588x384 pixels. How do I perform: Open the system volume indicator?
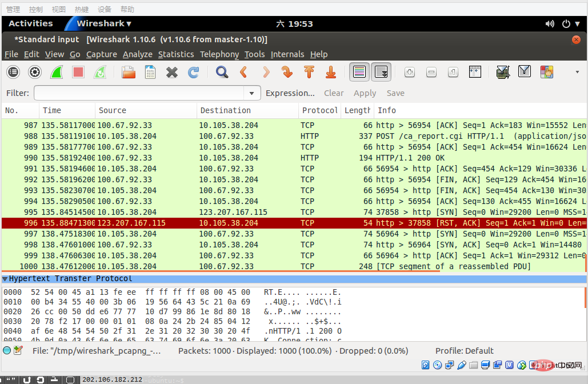550,24
